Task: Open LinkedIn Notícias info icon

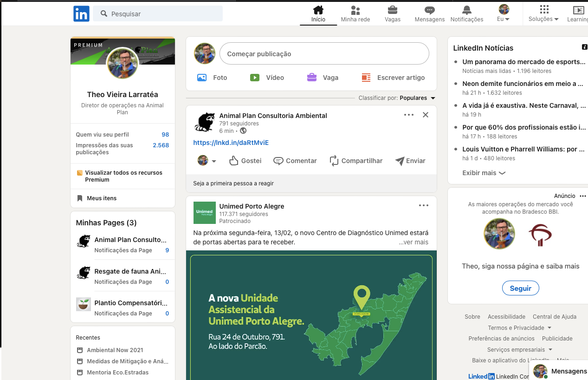Action: [x=584, y=47]
